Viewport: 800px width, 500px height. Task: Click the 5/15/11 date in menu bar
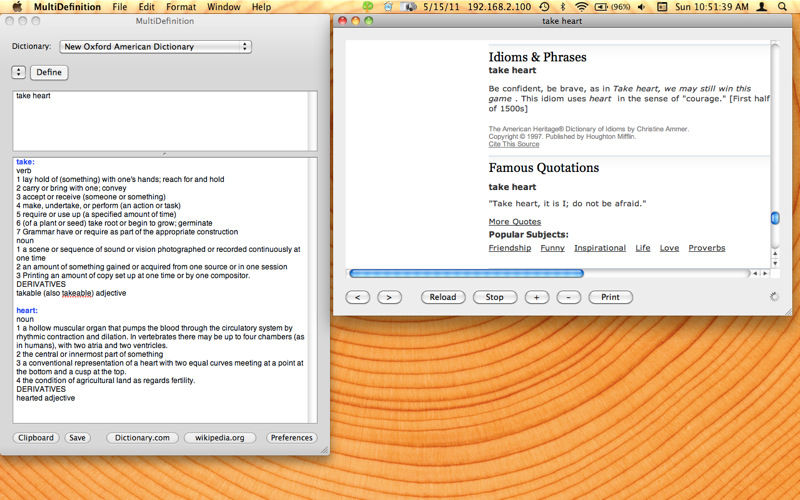tap(441, 7)
